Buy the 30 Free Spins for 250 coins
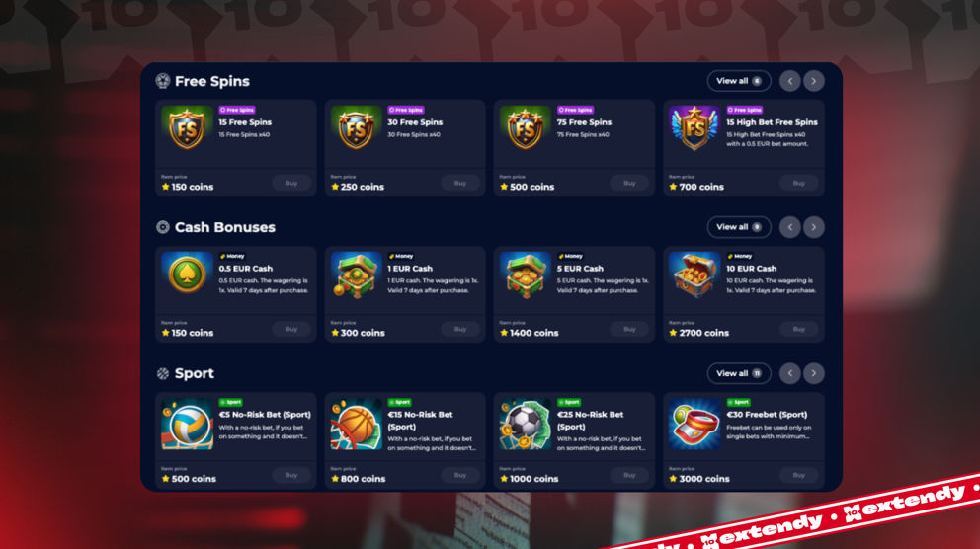 point(460,183)
